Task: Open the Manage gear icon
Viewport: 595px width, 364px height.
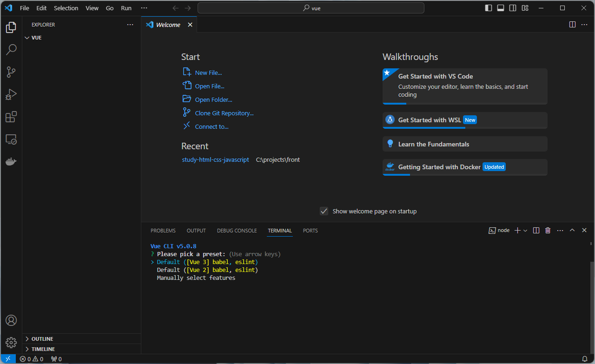Action: point(11,343)
